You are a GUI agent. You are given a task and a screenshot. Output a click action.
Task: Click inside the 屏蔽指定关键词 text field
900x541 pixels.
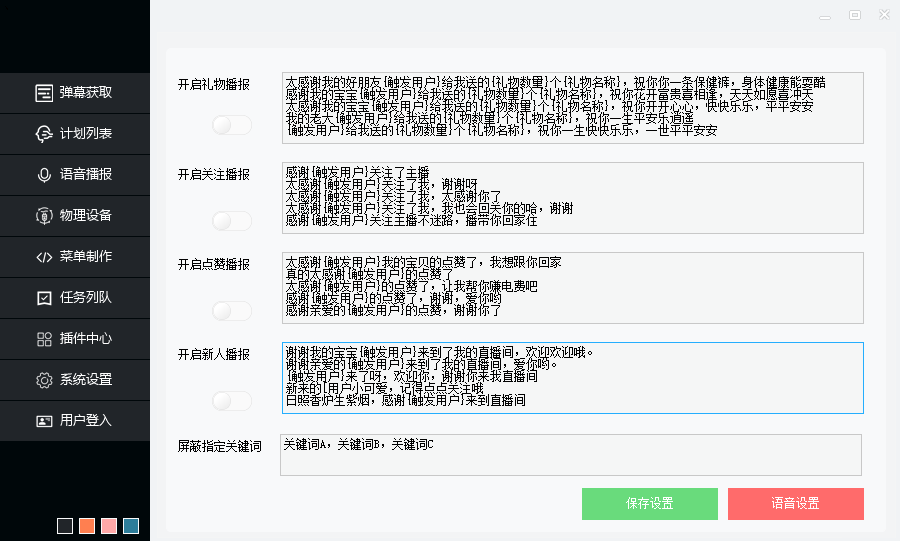[x=570, y=455]
